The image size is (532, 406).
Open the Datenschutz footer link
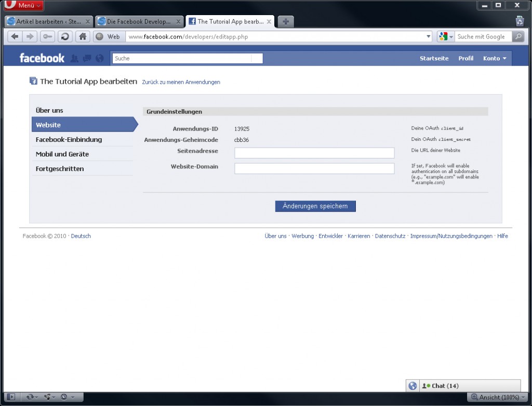[x=390, y=236]
